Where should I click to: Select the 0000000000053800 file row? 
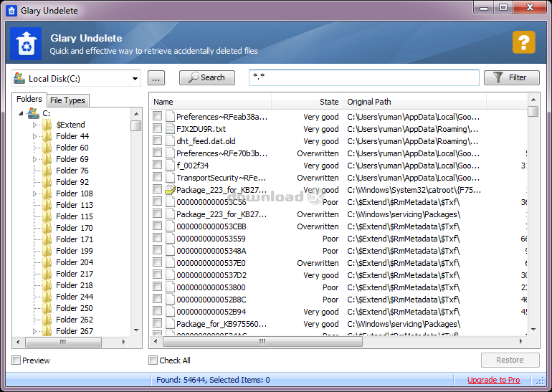338,287
